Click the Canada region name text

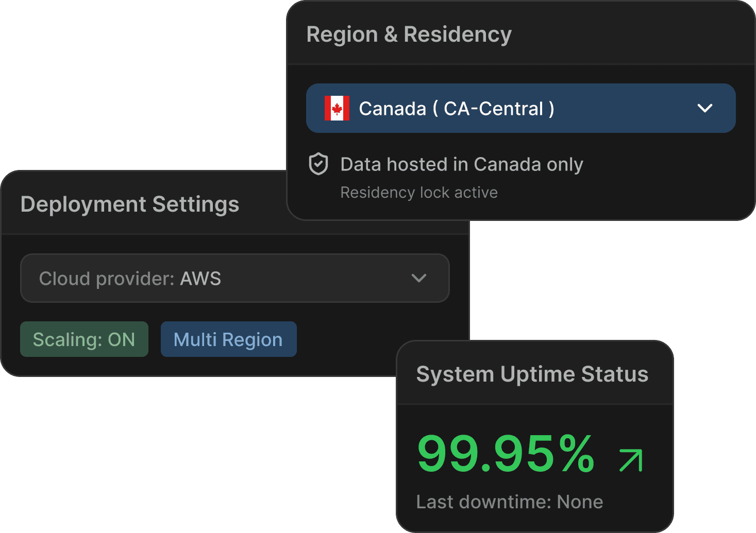[x=392, y=109]
